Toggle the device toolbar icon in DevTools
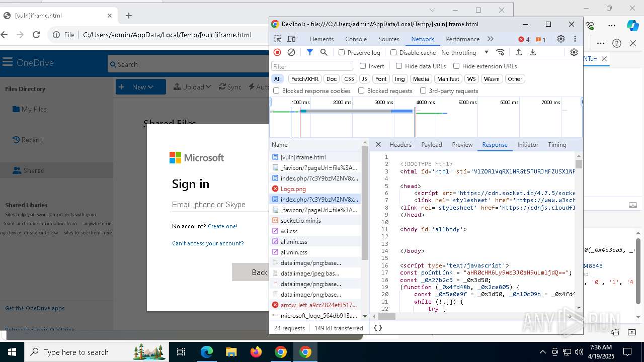This screenshot has width=644, height=362. [291, 39]
